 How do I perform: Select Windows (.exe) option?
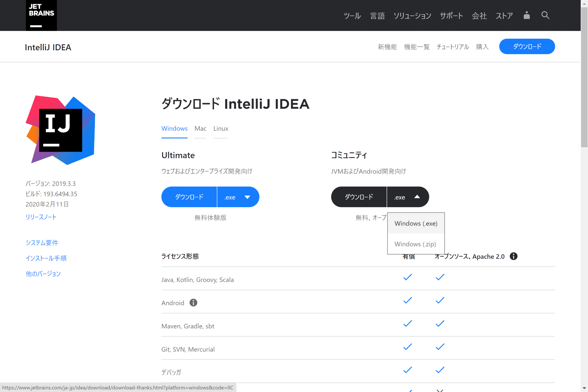point(416,223)
